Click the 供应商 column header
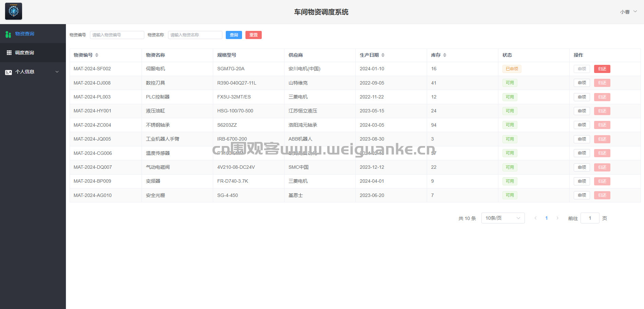Screen dimensions: 644x309 pos(296,55)
